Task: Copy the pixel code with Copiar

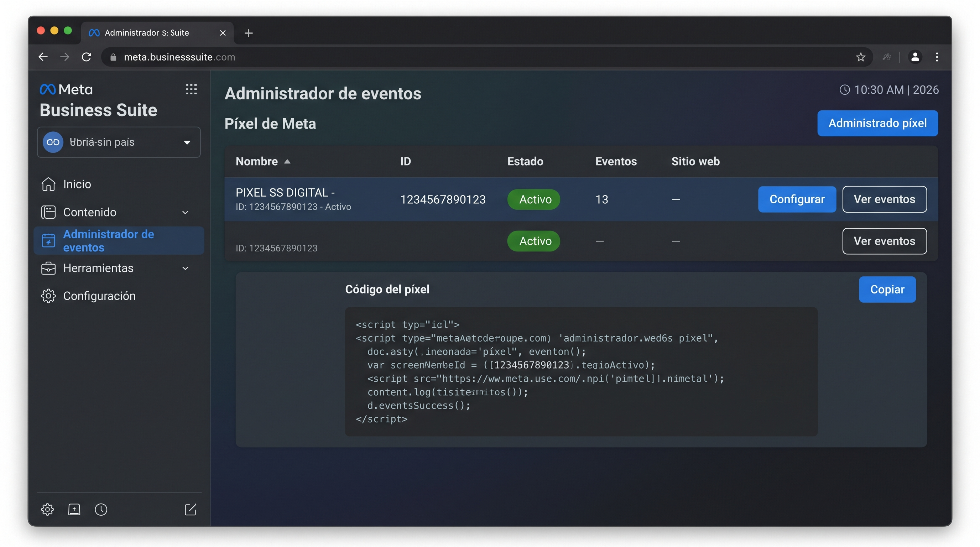Action: coord(887,290)
